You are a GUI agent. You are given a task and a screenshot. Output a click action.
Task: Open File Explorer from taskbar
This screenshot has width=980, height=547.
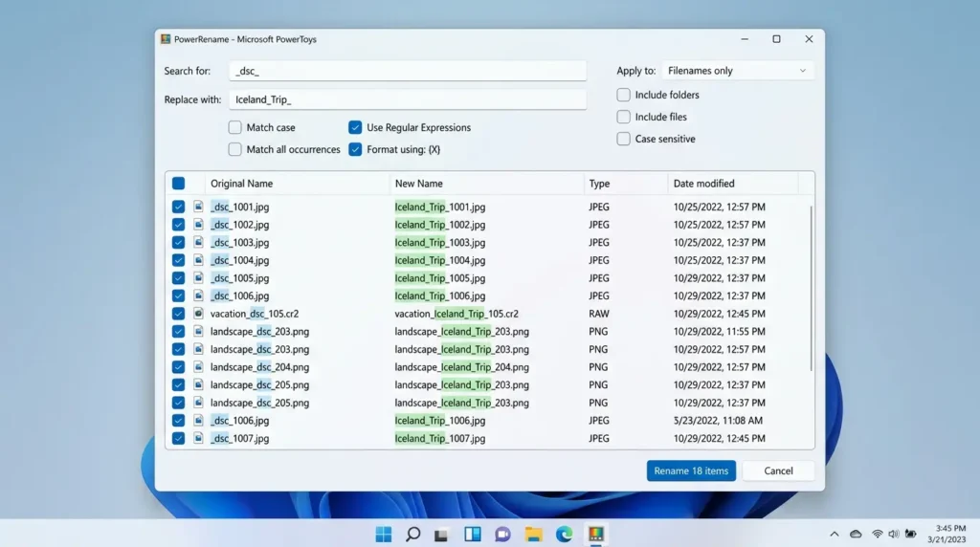pyautogui.click(x=533, y=534)
